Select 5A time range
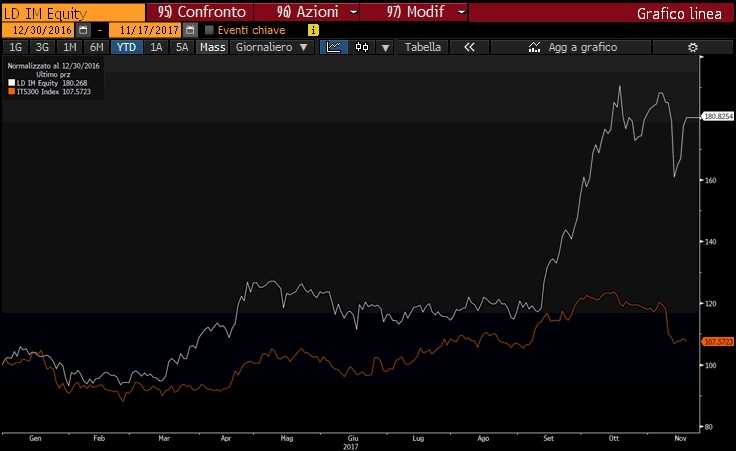 (182, 47)
